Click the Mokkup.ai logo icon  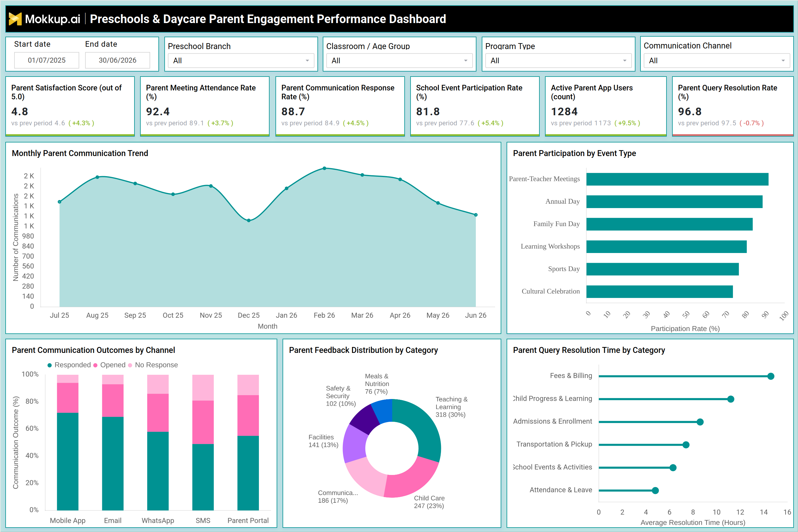15,19
